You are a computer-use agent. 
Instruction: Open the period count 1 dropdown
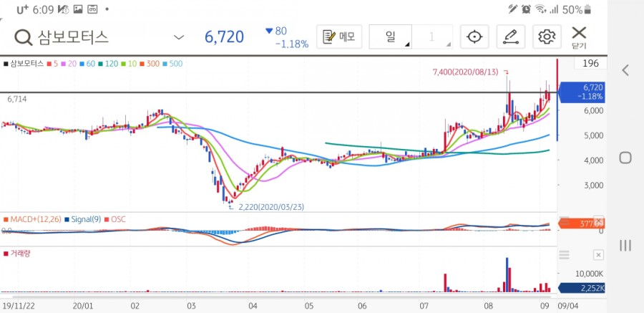click(x=432, y=37)
